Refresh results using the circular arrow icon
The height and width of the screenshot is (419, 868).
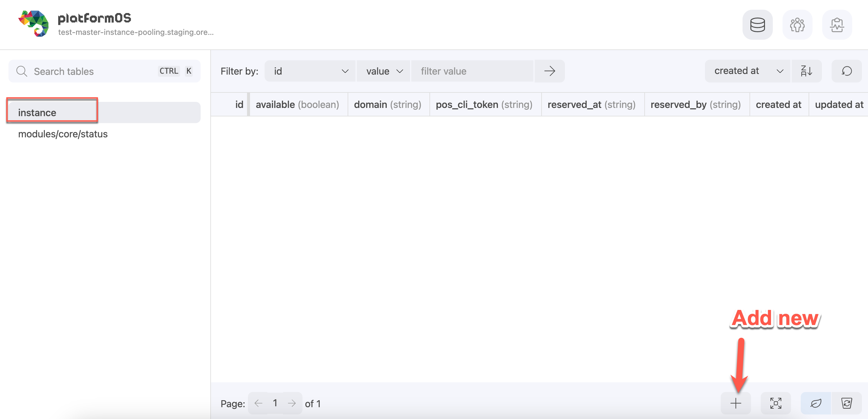(846, 71)
